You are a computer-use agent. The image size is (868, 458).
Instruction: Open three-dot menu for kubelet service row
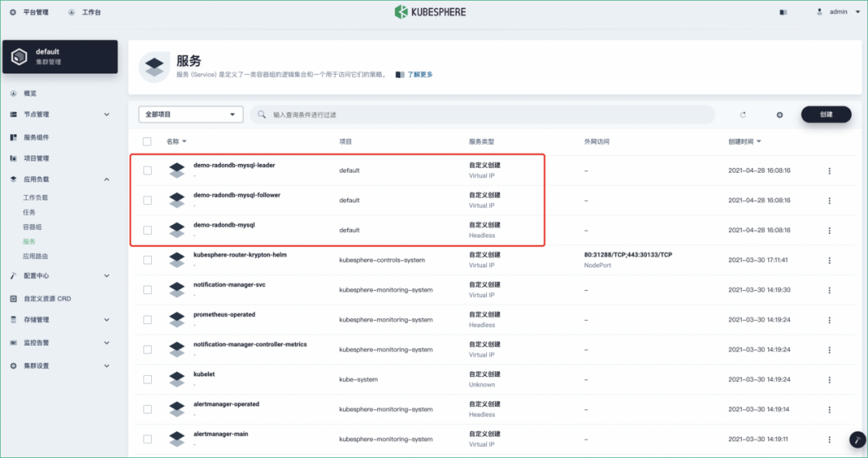829,379
